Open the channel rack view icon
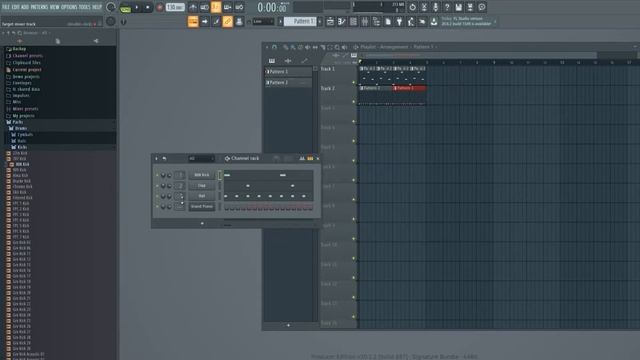This screenshot has width=640, height=360. point(353,22)
